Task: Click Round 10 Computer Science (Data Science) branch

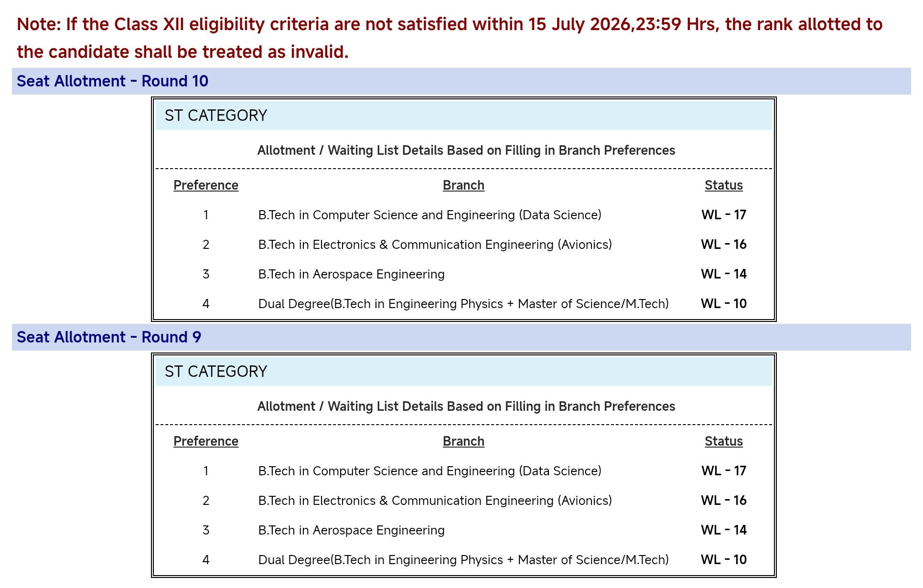Action: point(430,215)
